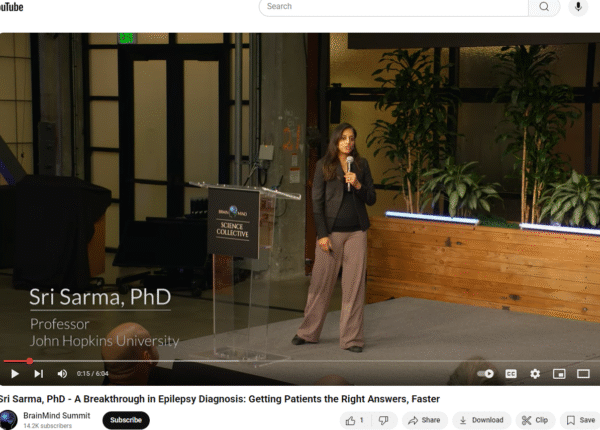Click the 14.2K subscribers text
The height and width of the screenshot is (430, 600).
click(x=47, y=426)
